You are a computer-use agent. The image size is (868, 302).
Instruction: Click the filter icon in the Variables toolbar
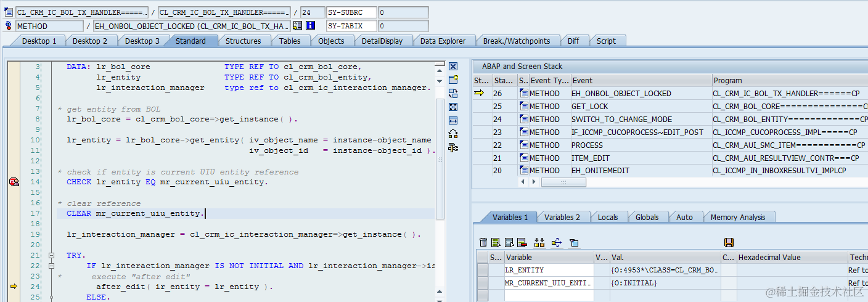coord(574,243)
